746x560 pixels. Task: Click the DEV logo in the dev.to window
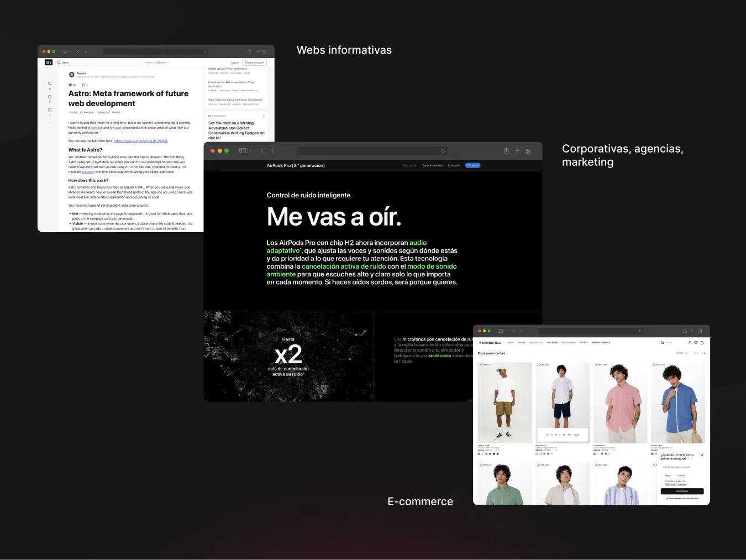tap(49, 62)
